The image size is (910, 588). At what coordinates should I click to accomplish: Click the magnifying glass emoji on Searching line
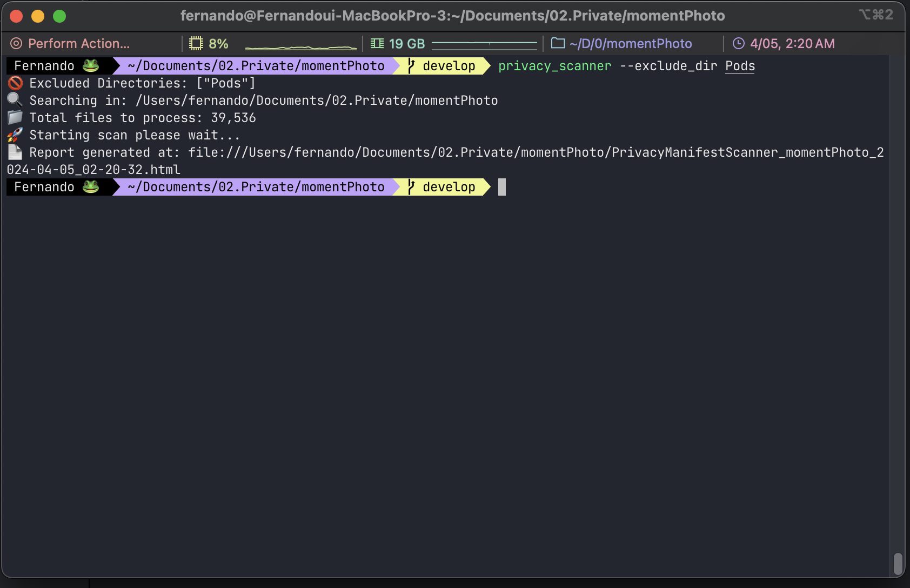(x=15, y=100)
